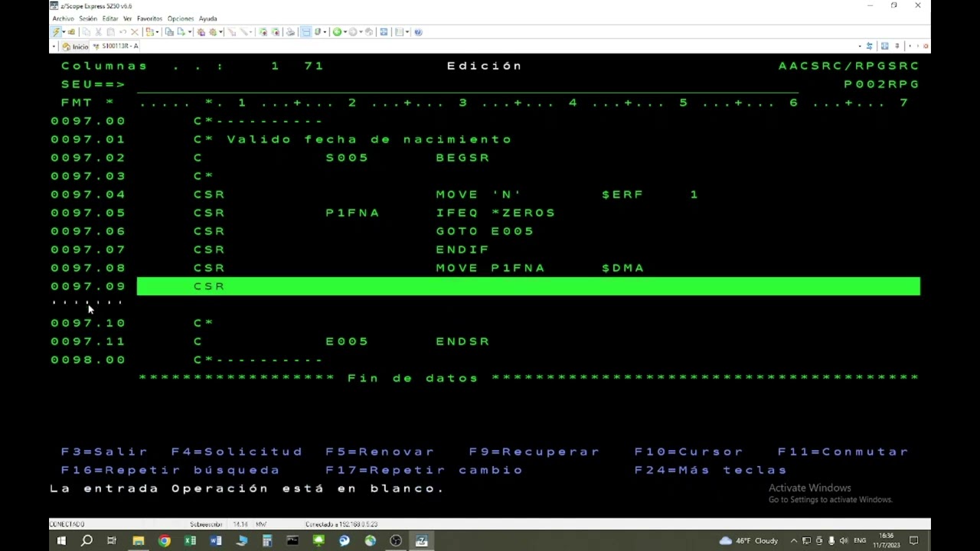The image size is (980, 551).
Task: Open the Archivo menu
Action: tap(64, 18)
